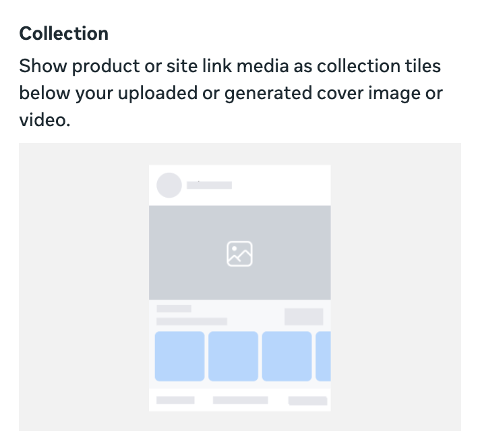Click the gray preview background right of card

tap(396, 287)
